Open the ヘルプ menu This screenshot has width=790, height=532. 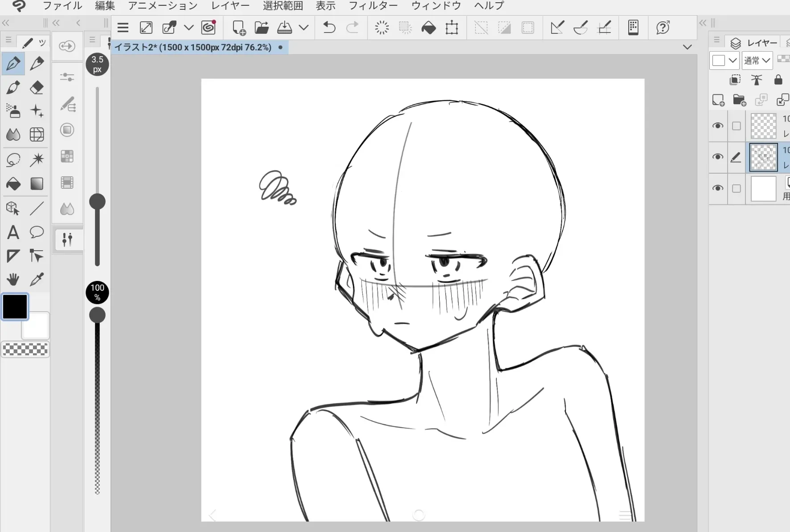tap(489, 6)
